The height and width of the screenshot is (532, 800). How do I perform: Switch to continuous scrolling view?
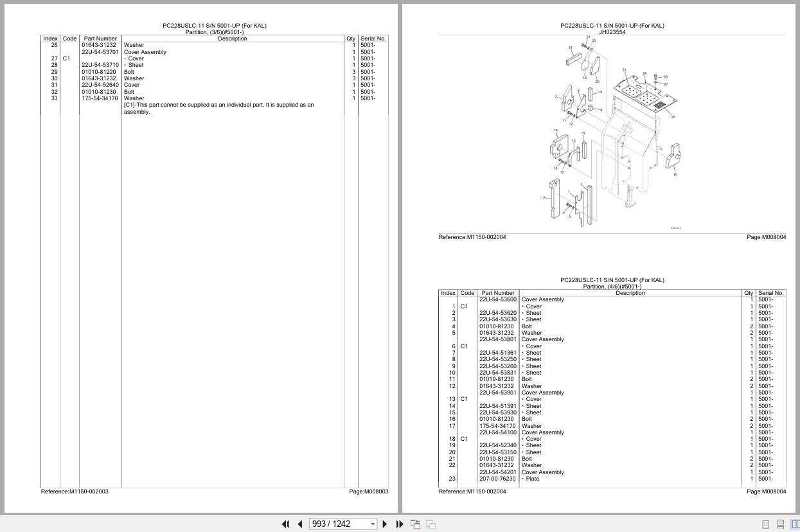pyautogui.click(x=781, y=524)
